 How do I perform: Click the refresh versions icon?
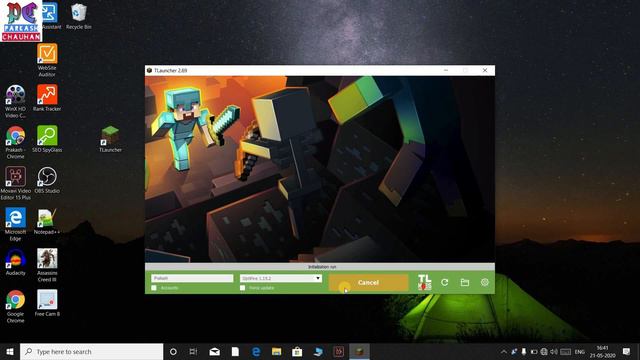[x=444, y=282]
